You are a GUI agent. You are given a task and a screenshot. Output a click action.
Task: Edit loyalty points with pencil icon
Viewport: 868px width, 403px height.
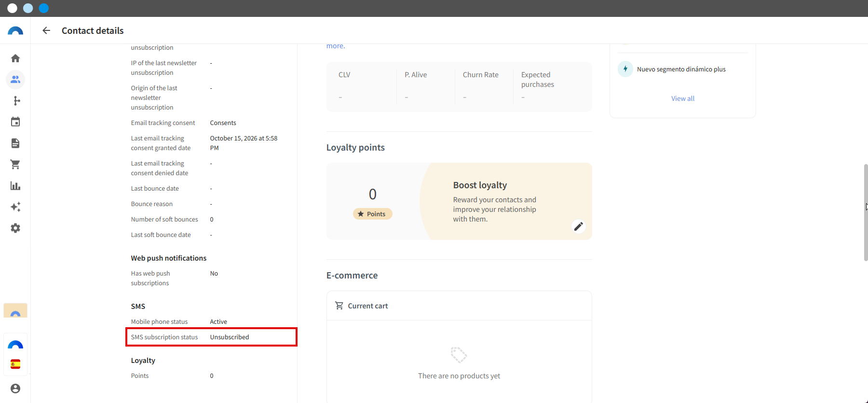pyautogui.click(x=579, y=226)
